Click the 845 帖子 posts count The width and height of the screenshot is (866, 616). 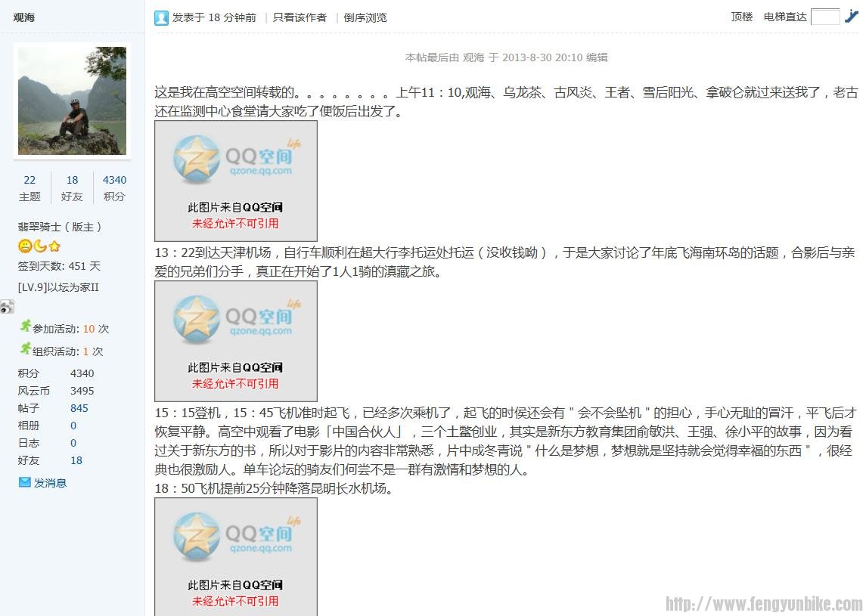79,408
